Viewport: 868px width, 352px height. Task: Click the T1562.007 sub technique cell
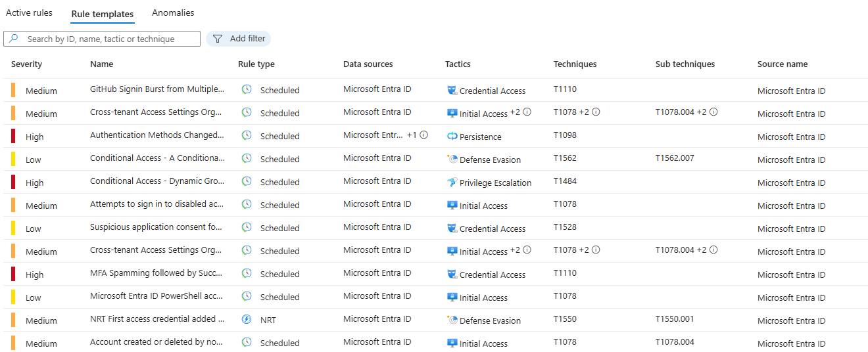675,158
